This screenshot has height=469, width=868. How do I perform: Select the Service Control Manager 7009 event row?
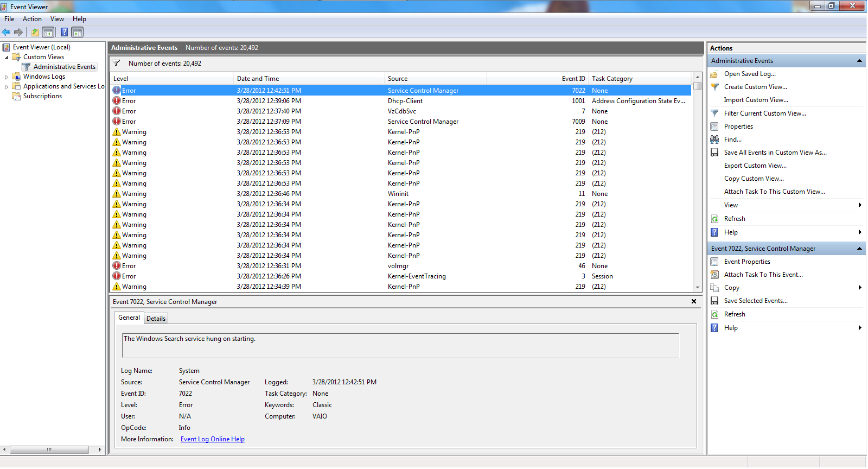click(x=401, y=122)
